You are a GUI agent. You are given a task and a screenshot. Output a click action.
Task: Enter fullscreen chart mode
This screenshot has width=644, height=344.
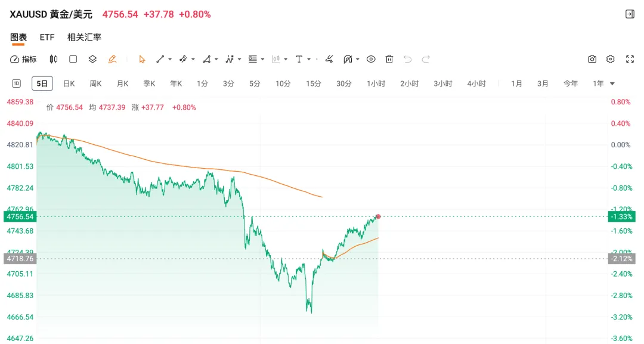630,59
